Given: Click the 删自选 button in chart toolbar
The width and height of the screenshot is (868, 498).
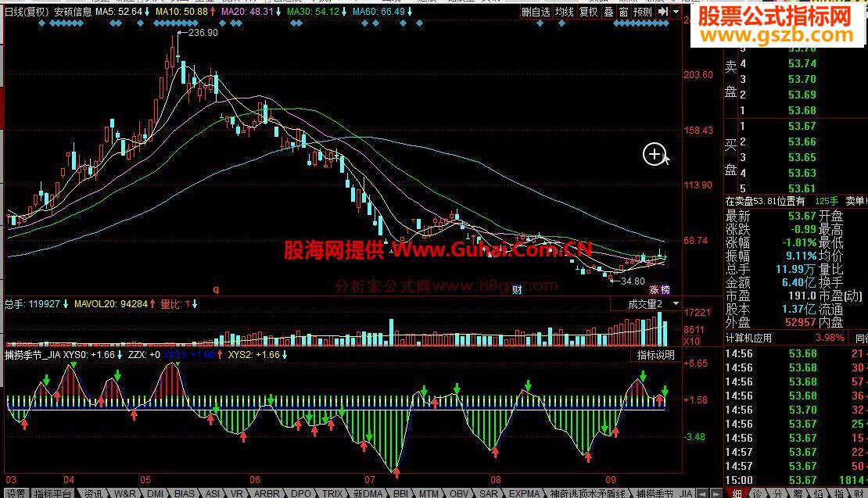Looking at the screenshot, I should click(x=536, y=12).
